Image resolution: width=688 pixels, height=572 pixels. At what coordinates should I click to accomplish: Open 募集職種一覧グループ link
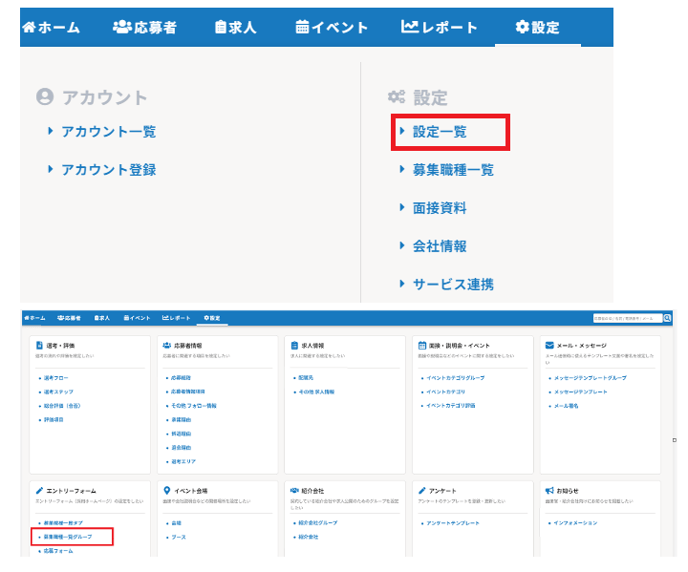click(68, 537)
